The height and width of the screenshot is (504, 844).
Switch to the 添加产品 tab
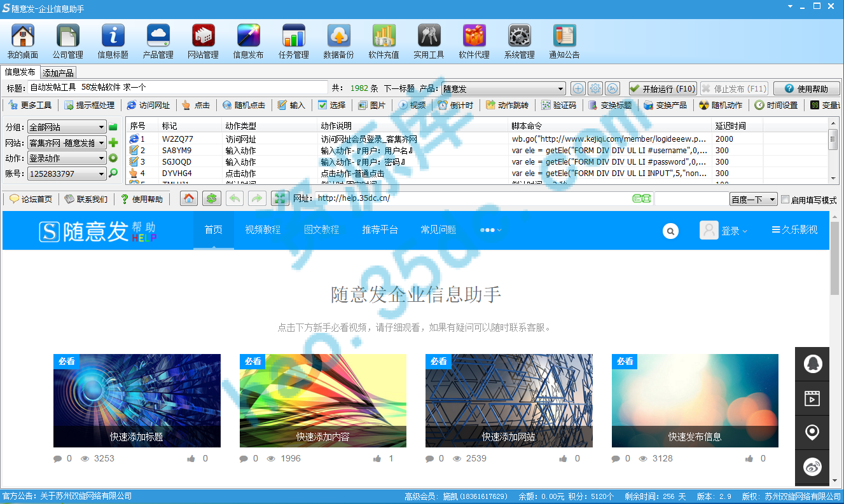point(59,73)
